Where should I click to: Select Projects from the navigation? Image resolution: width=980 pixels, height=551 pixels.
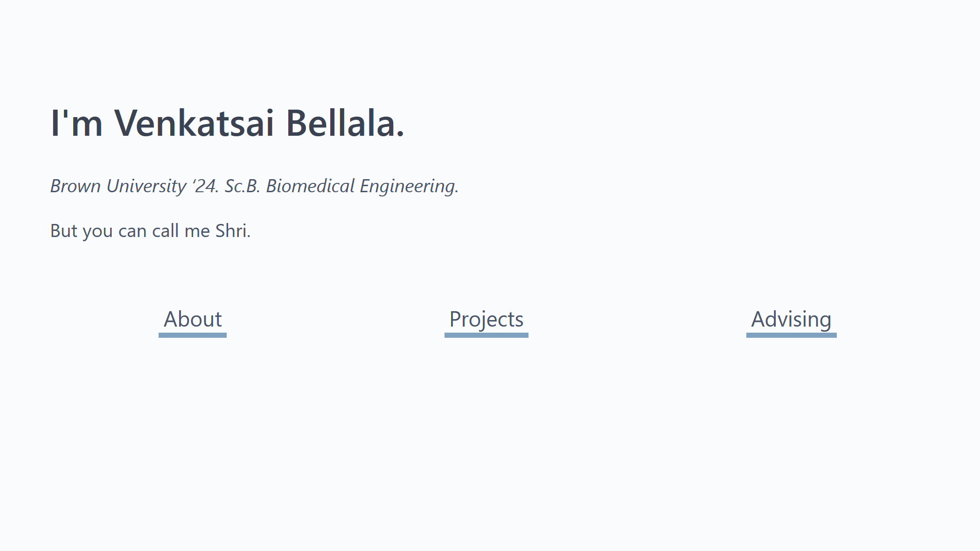[486, 319]
